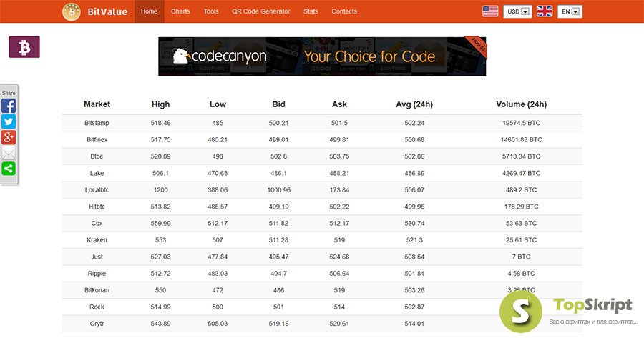Select the Kraken market name
This screenshot has height=338, width=644.
97,240
